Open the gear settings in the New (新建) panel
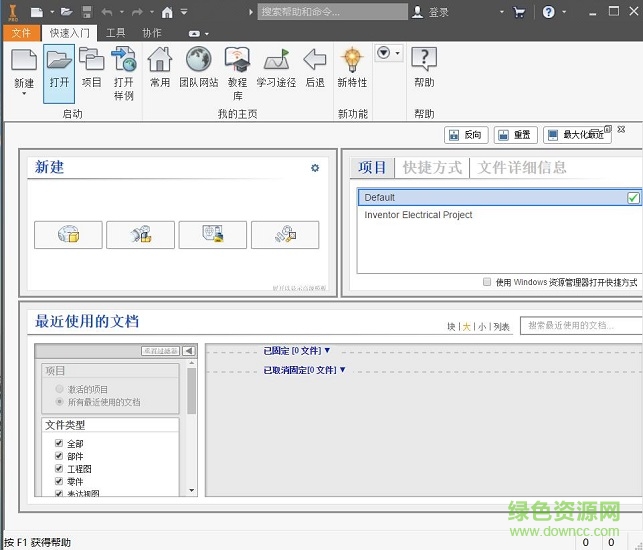Viewport: 643px width, 550px height. pyautogui.click(x=315, y=168)
